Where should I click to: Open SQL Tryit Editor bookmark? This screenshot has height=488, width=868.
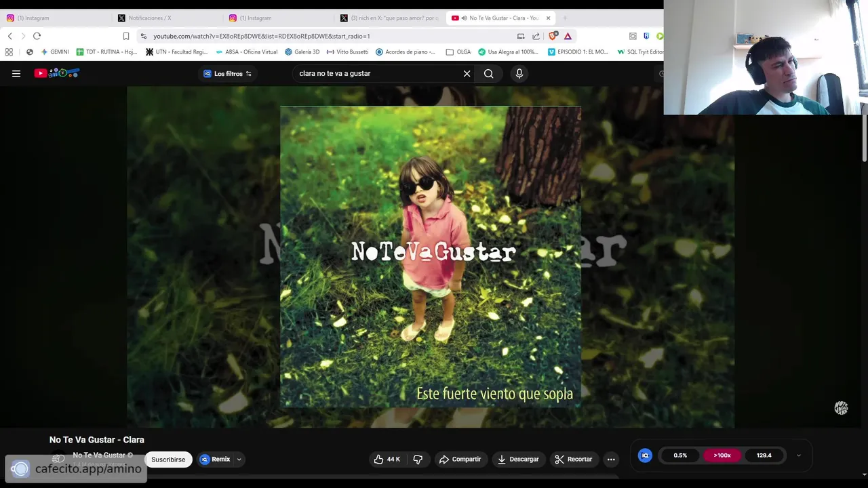coord(640,52)
